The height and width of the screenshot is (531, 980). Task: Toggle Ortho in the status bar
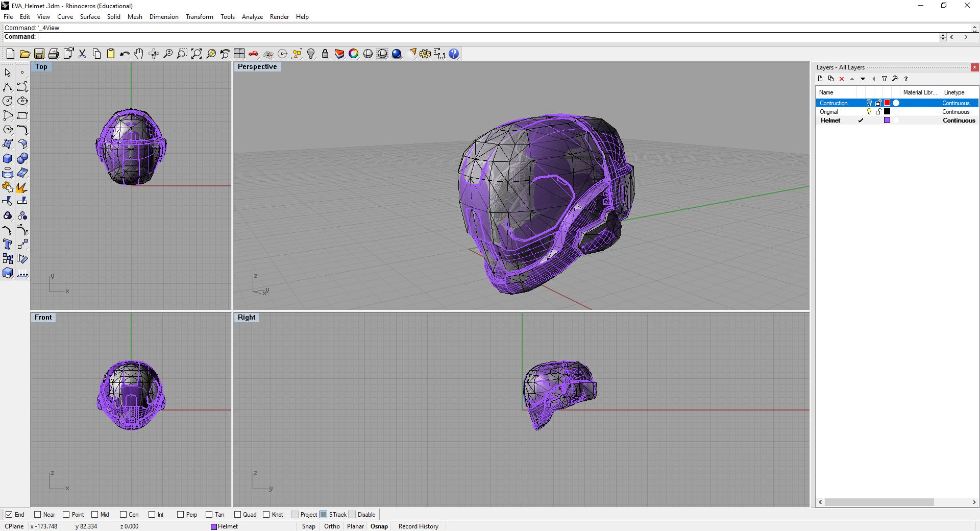(x=332, y=526)
